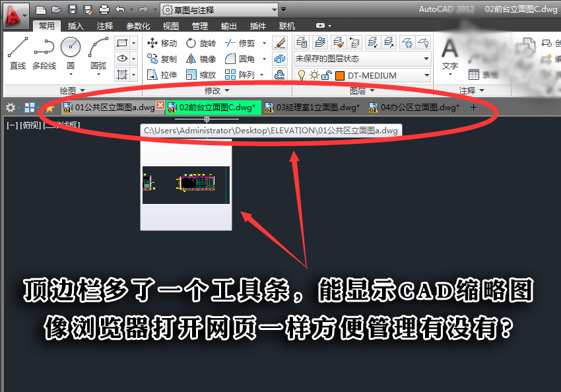
Task: Toggle the layer freeze sun icon
Action: tap(314, 75)
